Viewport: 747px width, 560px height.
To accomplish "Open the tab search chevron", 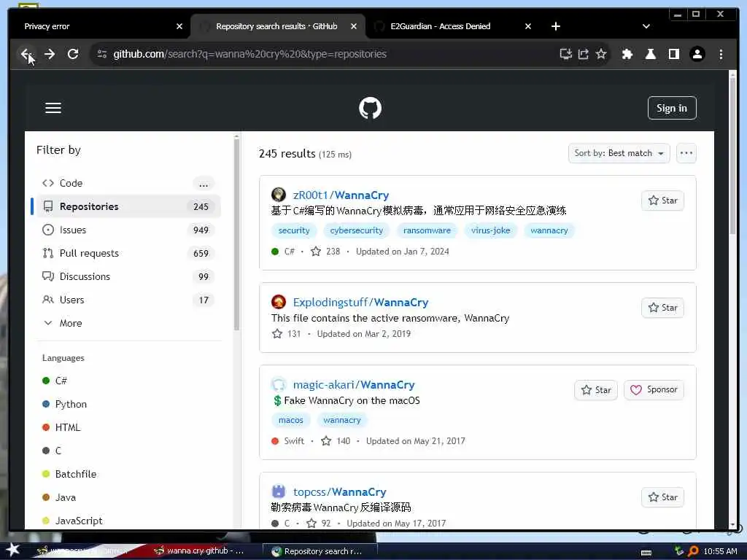I will (646, 26).
